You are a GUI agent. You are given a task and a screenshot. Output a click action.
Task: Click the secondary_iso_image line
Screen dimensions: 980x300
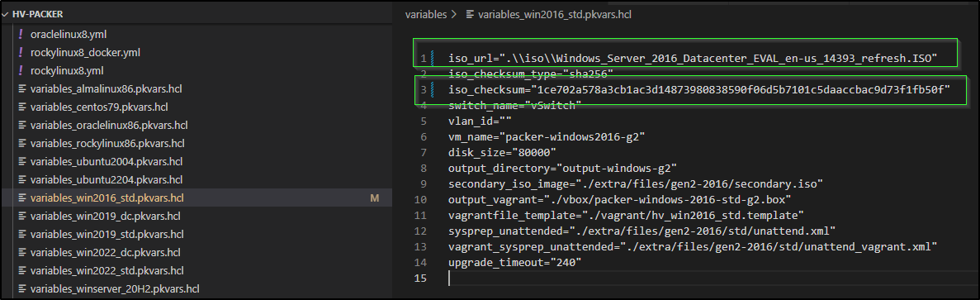tap(636, 183)
